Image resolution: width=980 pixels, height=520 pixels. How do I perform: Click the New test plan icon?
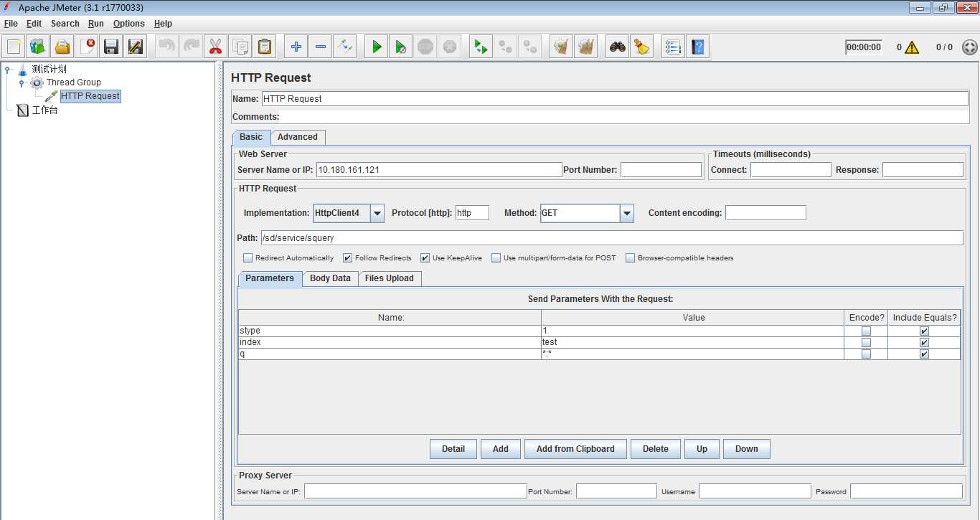(14, 47)
